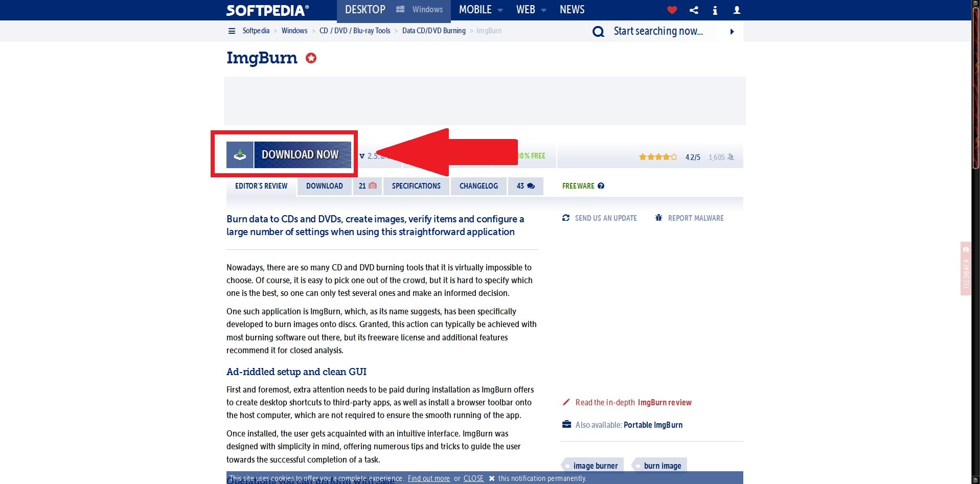Click the red star badge beside ImgBurn
Viewport: 980px width, 484px height.
(x=311, y=58)
